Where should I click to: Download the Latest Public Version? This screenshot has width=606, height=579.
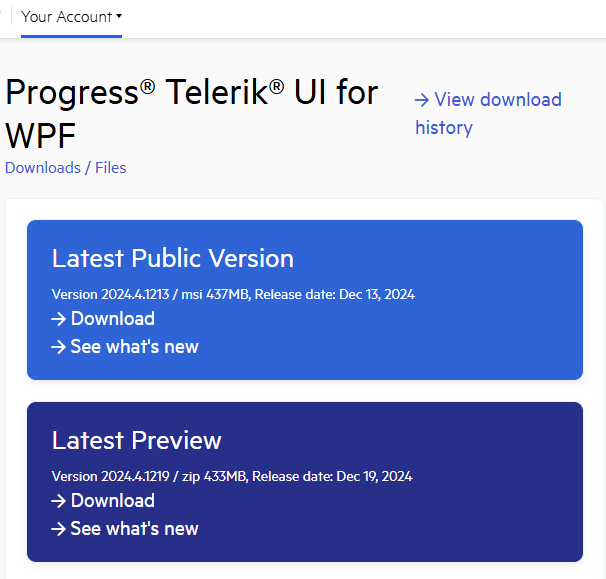tap(112, 319)
